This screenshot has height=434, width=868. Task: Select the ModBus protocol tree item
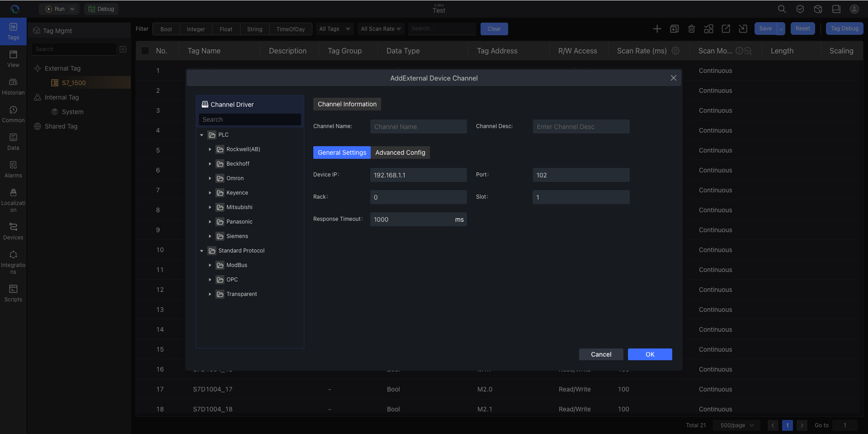(236, 265)
